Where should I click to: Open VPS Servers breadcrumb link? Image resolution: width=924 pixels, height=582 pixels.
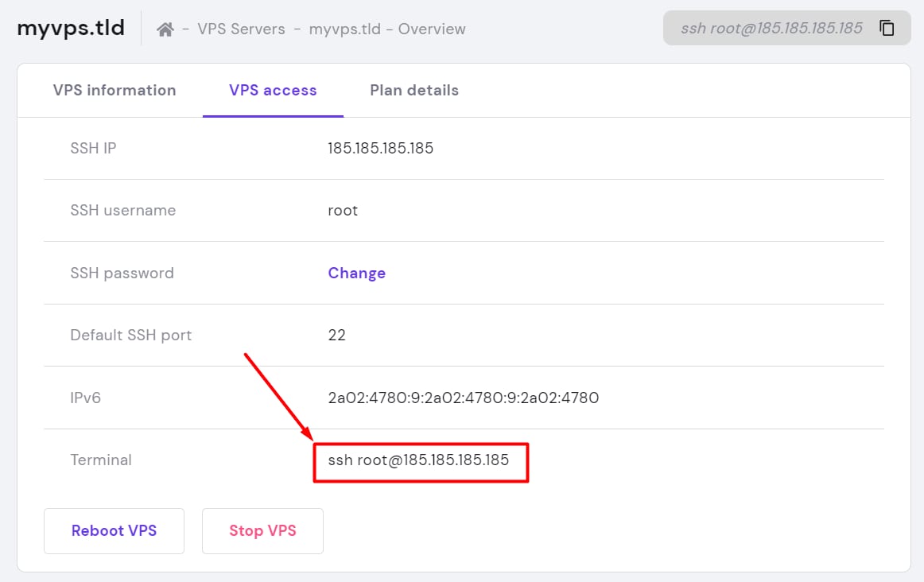click(241, 29)
